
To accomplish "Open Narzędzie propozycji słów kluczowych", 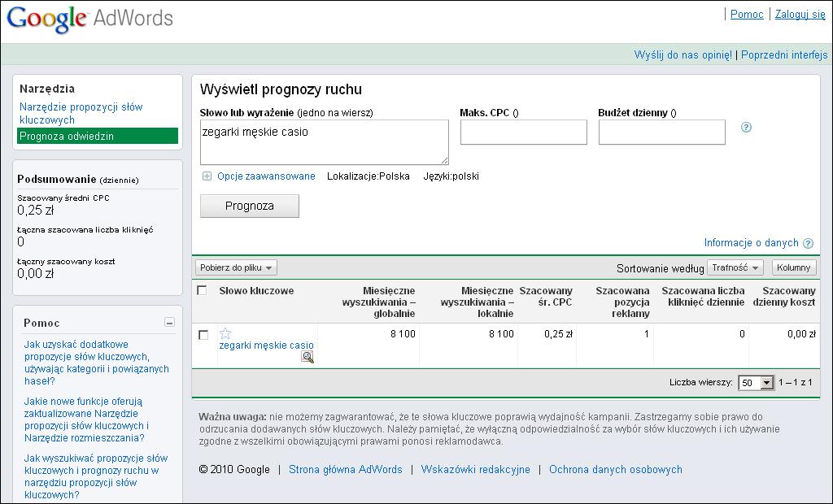I will [81, 113].
